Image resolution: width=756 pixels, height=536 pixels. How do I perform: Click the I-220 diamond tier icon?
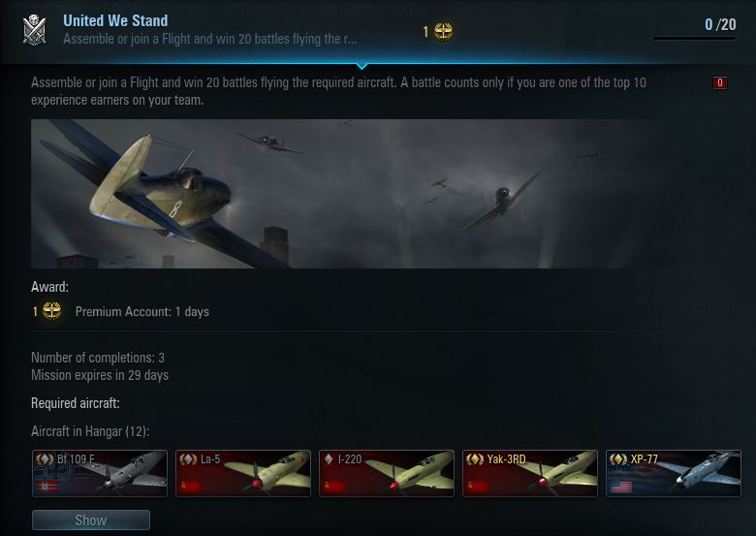(329, 459)
